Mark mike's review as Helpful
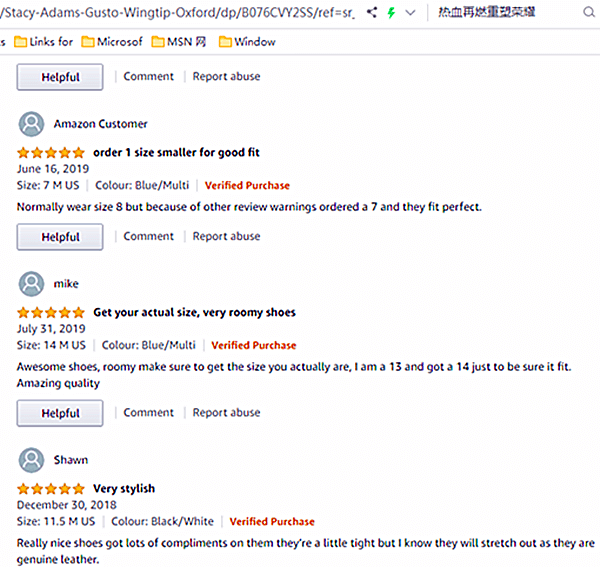The height and width of the screenshot is (567, 600). [60, 413]
